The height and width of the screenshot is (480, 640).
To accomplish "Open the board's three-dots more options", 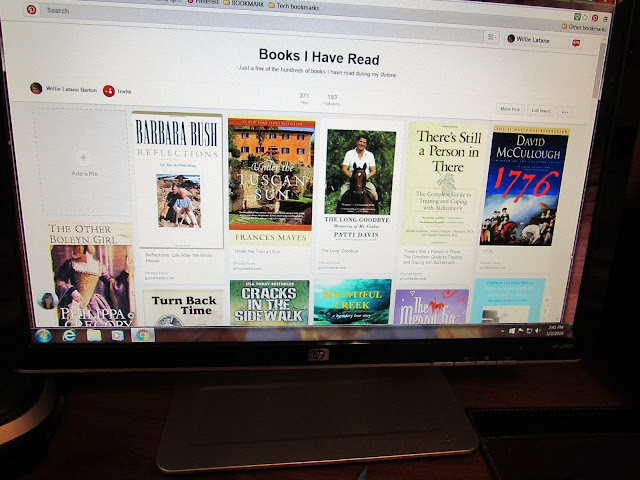I will click(565, 112).
